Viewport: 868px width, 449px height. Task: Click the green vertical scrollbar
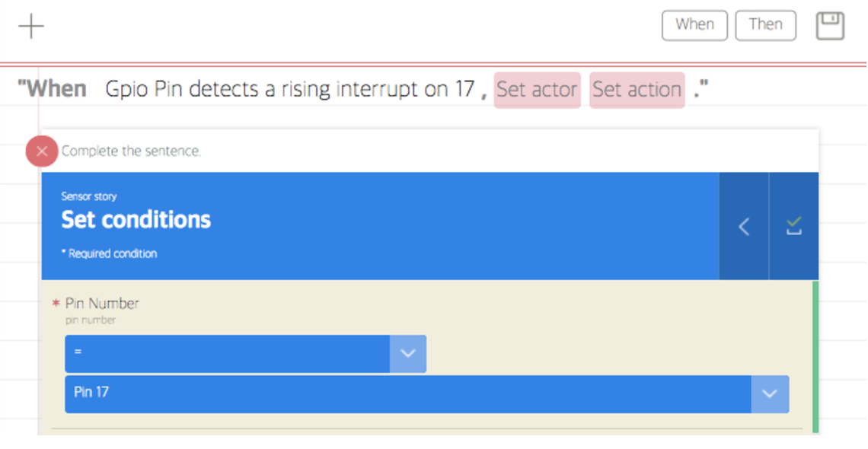[x=815, y=357]
